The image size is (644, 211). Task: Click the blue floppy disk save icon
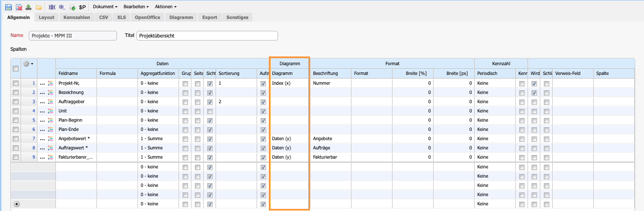[8, 7]
